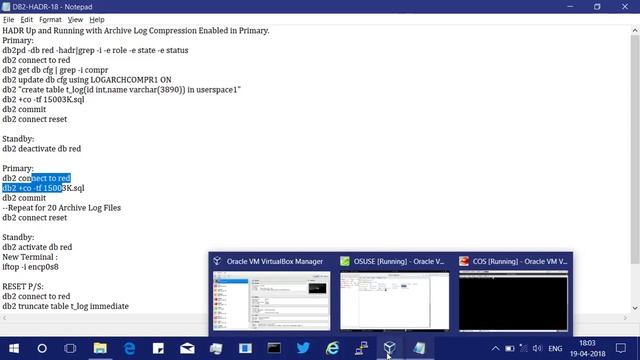Click line 'db2 truncate table t_log immediate'
The image size is (640, 360).
[65, 306]
